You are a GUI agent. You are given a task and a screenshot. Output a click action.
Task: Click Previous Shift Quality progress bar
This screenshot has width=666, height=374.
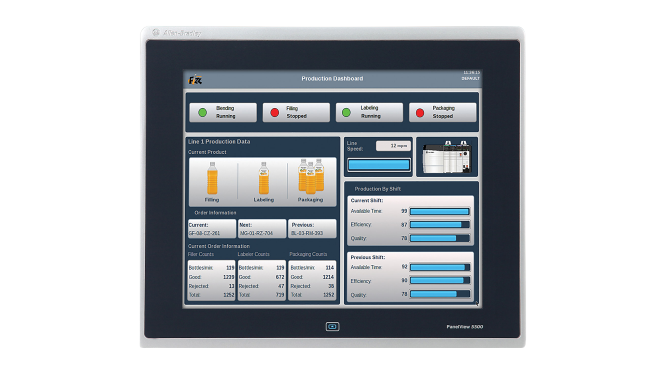click(x=440, y=294)
